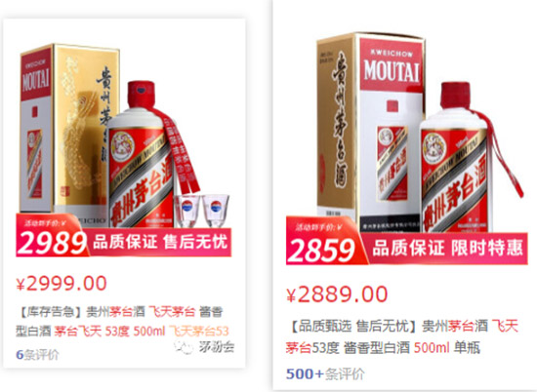The width and height of the screenshot is (537, 392).
Task: Click the 品质保证 售后无忧 banner text
Action: 160,242
